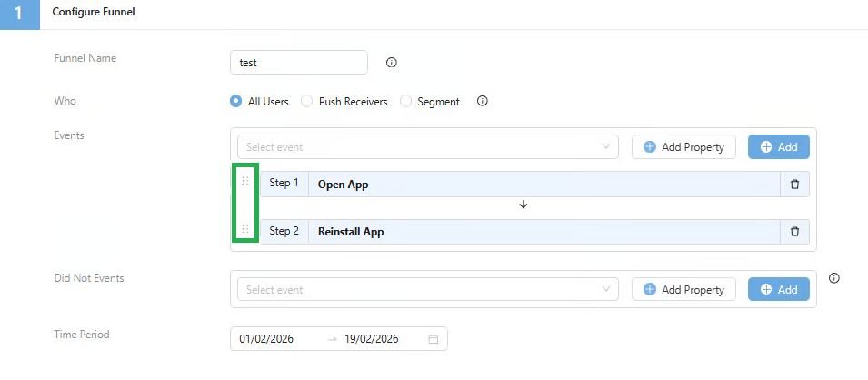
Task: Click the drag handle beside Step 1
Action: pyautogui.click(x=244, y=182)
